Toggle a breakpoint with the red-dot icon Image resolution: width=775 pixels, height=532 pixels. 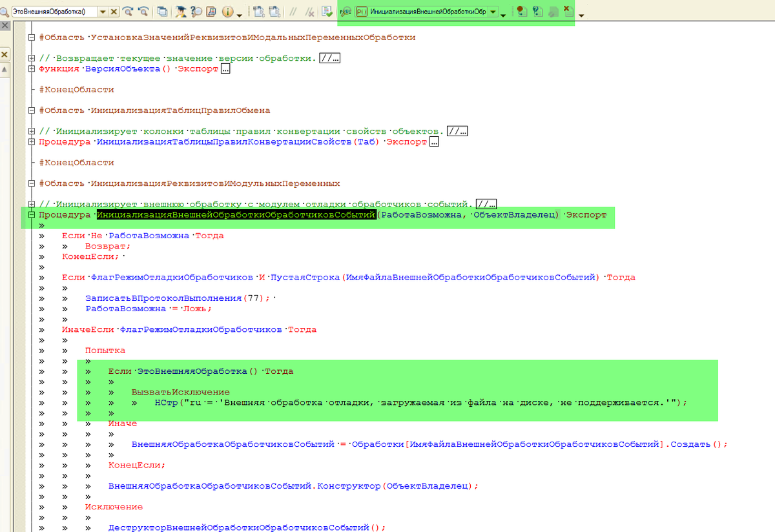(521, 12)
